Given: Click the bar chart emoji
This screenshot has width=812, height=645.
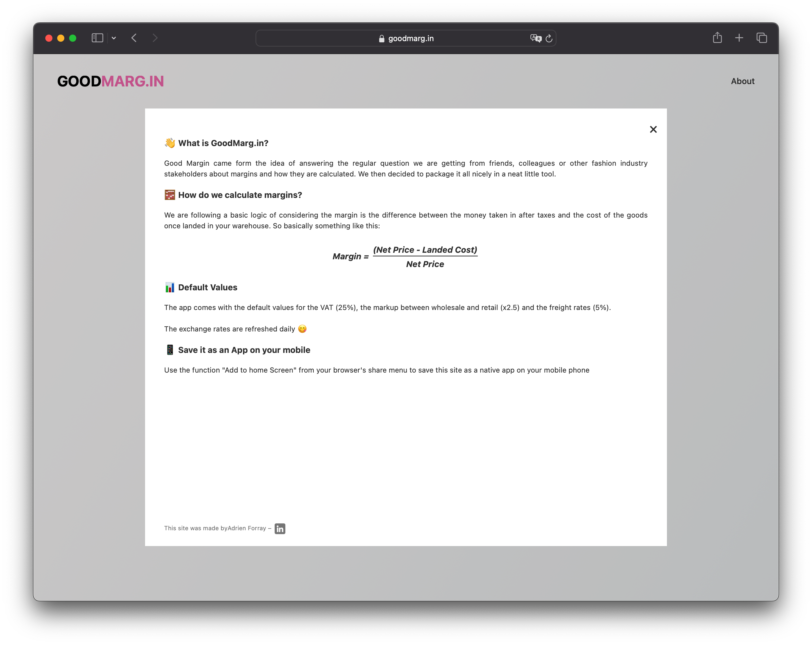Looking at the screenshot, I should pyautogui.click(x=169, y=287).
